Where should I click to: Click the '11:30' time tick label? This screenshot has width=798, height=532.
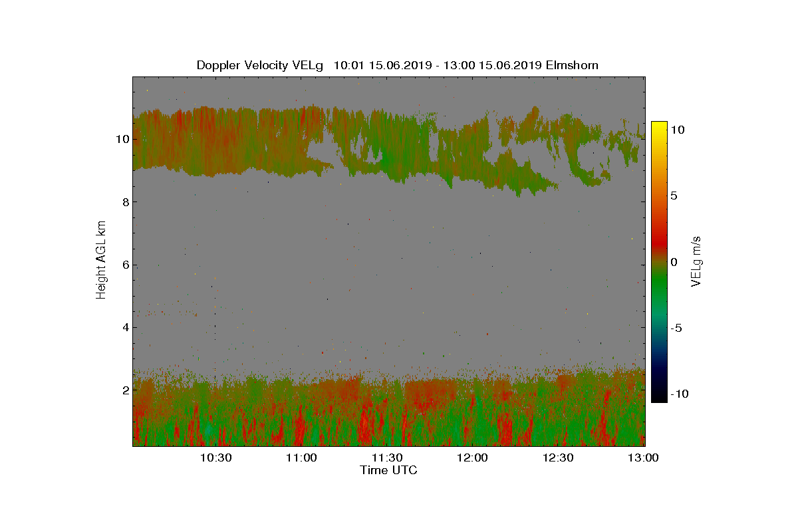tap(387, 458)
